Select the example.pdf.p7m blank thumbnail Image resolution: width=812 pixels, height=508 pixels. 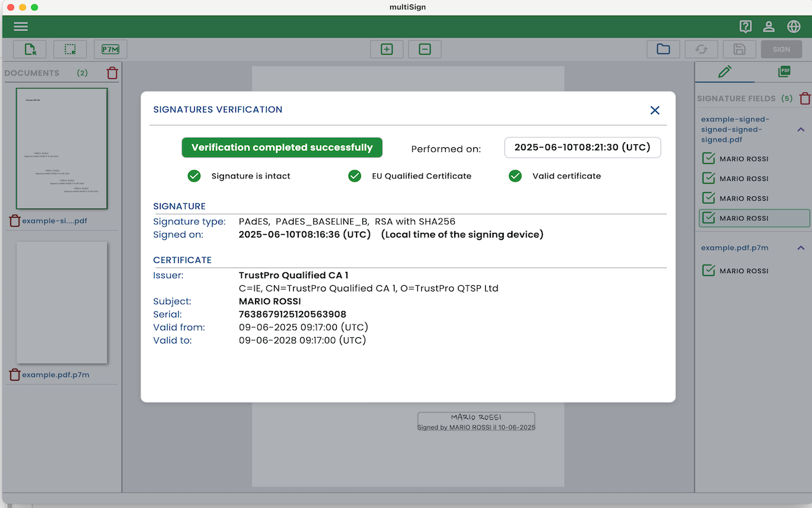tap(62, 302)
